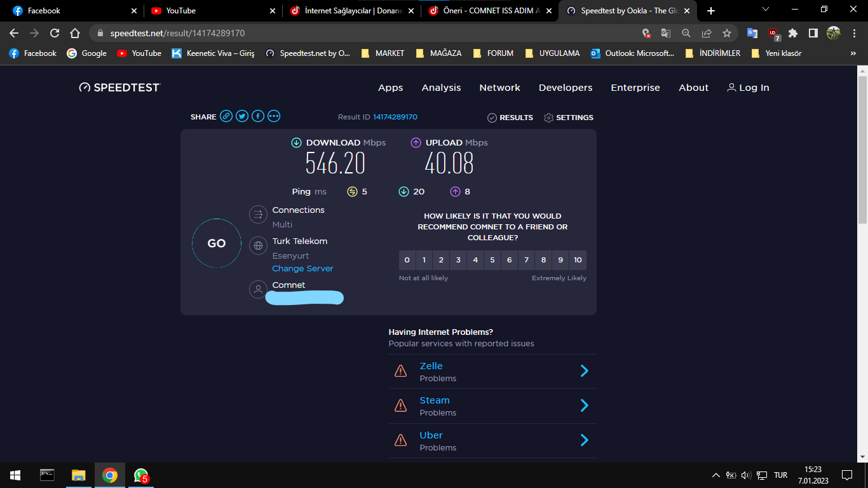Image resolution: width=868 pixels, height=488 pixels.
Task: Copy the result link with the share link icon
Action: point(226,116)
